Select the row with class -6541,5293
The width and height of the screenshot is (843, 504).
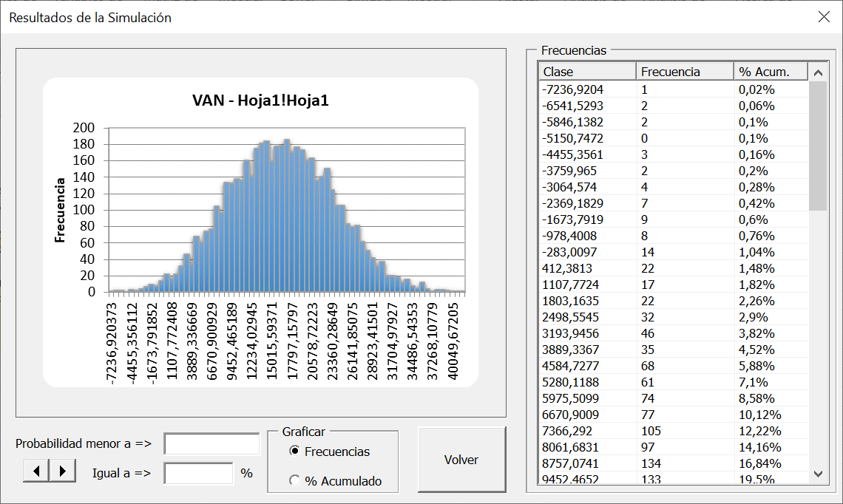[x=674, y=106]
